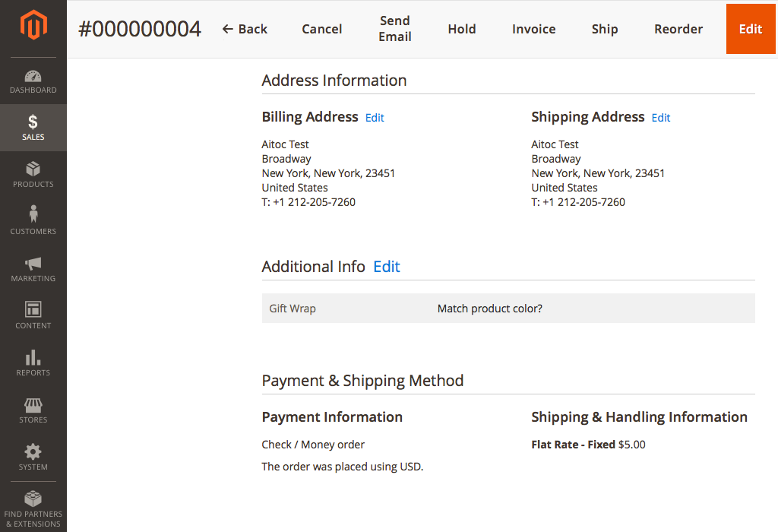
Task: Put the order on Hold
Action: [462, 30]
